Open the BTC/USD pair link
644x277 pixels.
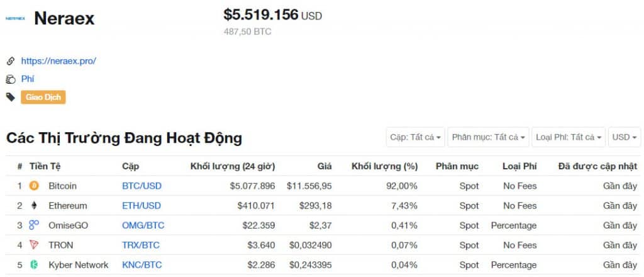pos(142,186)
